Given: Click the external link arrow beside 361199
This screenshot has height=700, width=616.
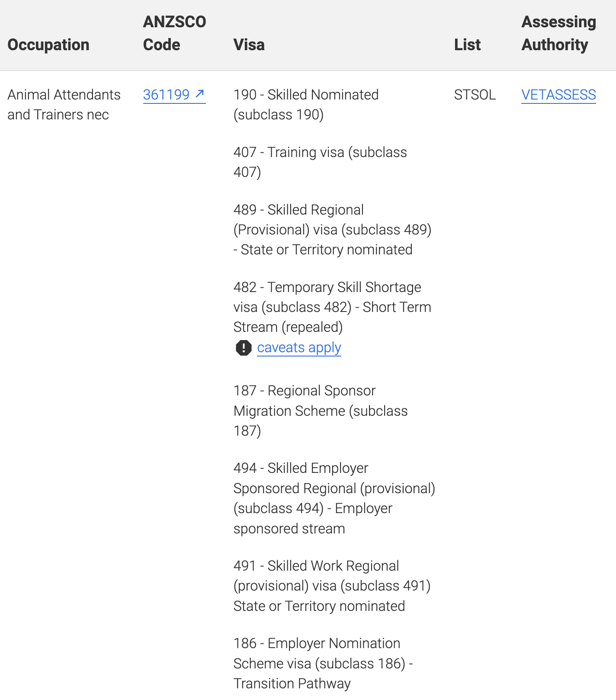Looking at the screenshot, I should pyautogui.click(x=199, y=94).
